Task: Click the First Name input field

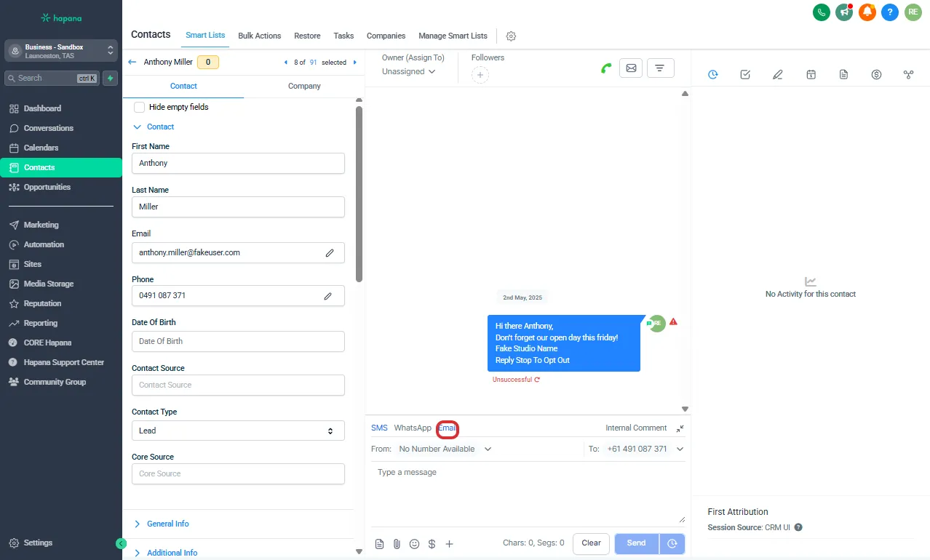Action: click(238, 164)
